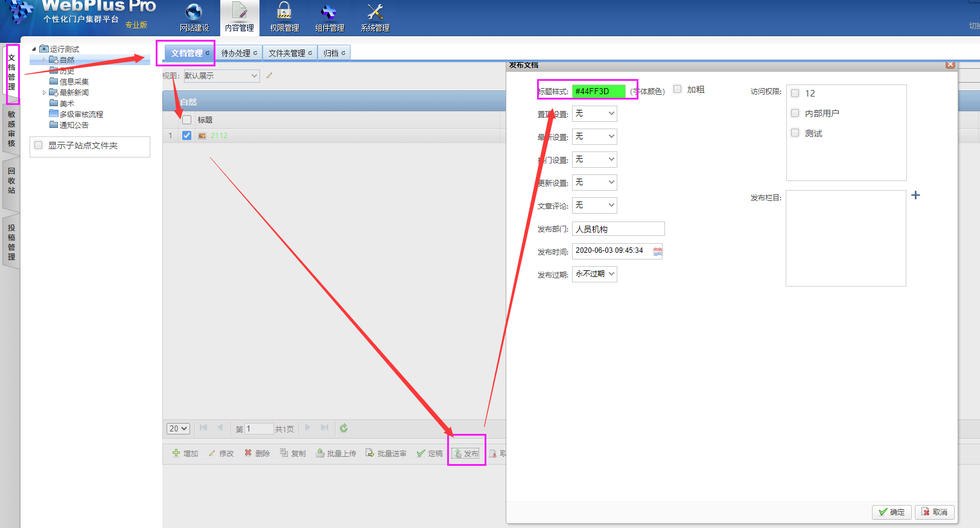Open the 发布过期 dropdown
Viewport: 980px width, 528px height.
(594, 274)
